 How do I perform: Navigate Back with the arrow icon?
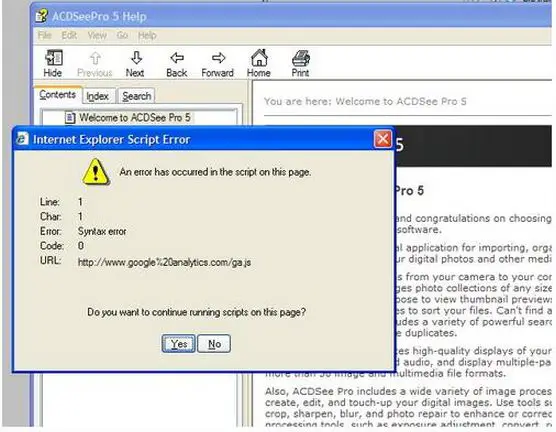pyautogui.click(x=177, y=58)
